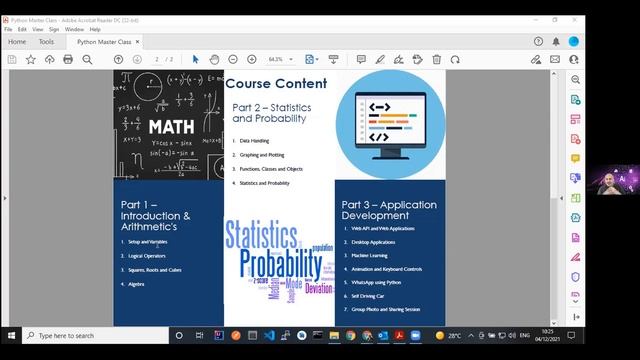The width and height of the screenshot is (640, 360).
Task: Click the document scrollbar down arrow
Action: (x=554, y=323)
